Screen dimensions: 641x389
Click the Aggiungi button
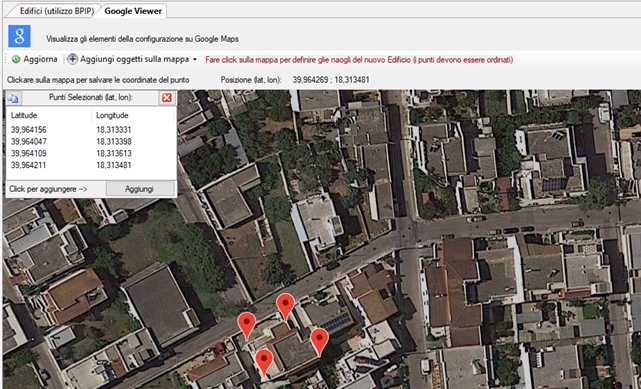pyautogui.click(x=139, y=189)
